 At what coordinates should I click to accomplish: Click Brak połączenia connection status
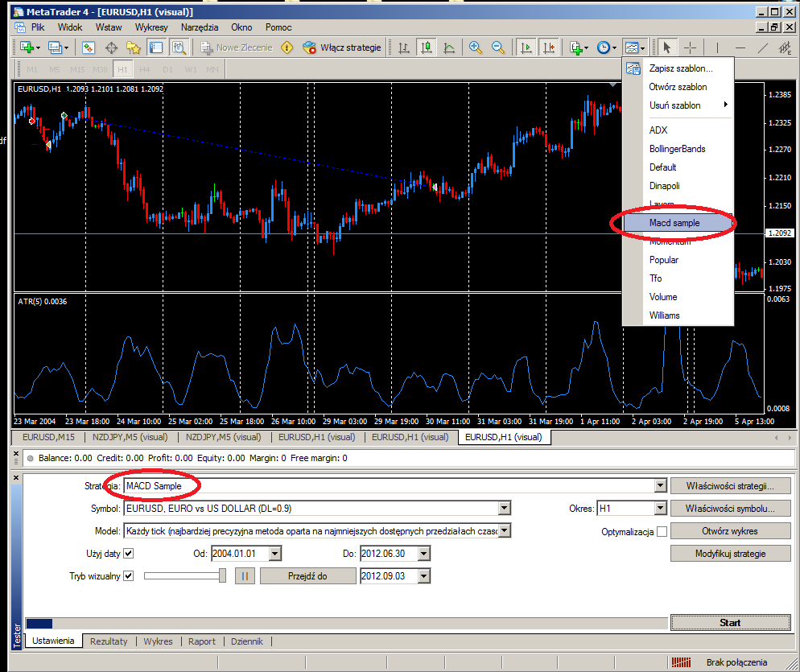tap(736, 662)
